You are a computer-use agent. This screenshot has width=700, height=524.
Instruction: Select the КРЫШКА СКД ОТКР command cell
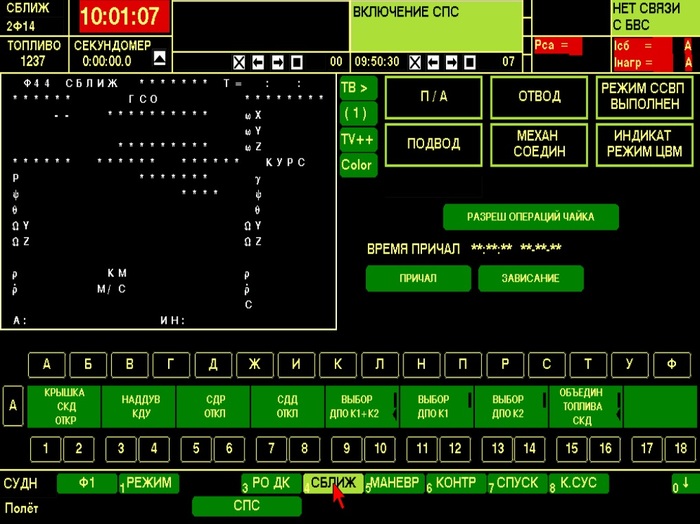[63, 406]
